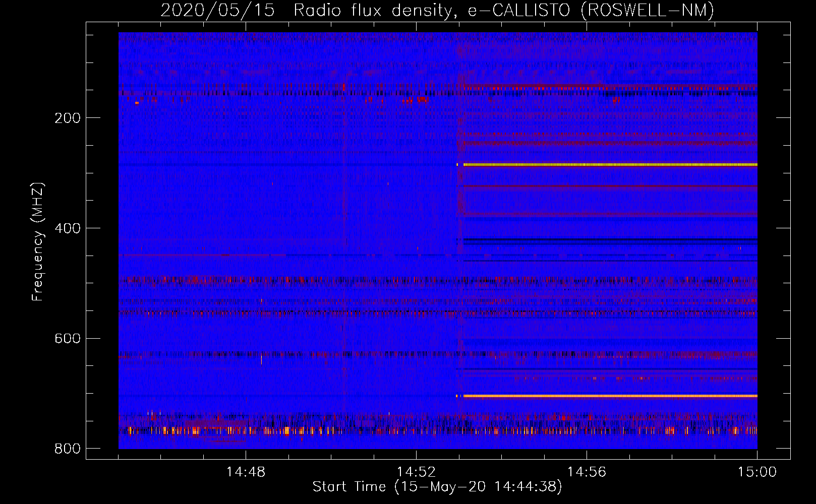The width and height of the screenshot is (816, 504).
Task: Click the 400 frequency tick label
Action: [x=68, y=228]
